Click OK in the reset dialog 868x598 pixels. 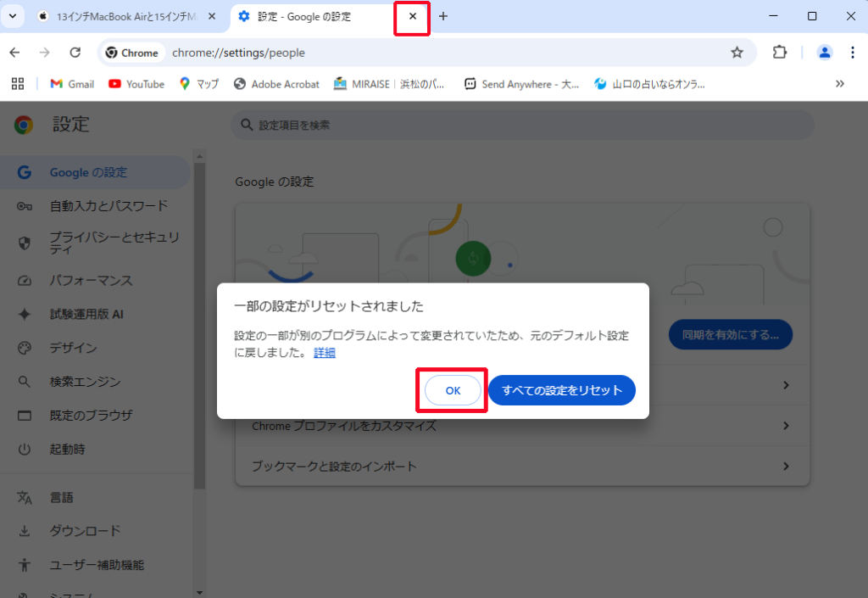(x=453, y=390)
